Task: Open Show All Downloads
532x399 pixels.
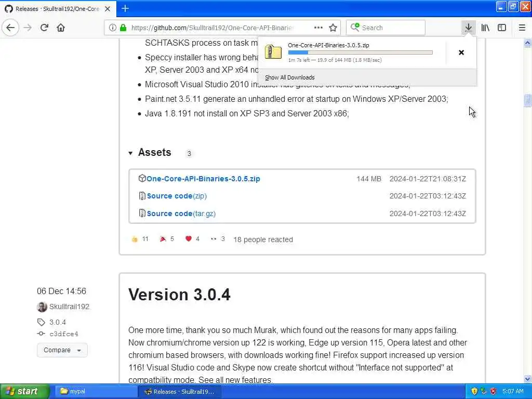Action: [x=290, y=77]
